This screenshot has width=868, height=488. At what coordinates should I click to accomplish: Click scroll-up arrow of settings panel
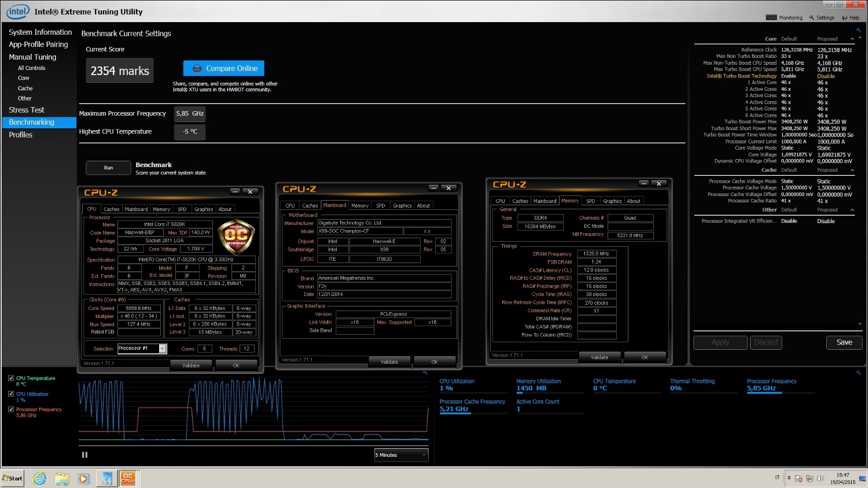(860, 37)
